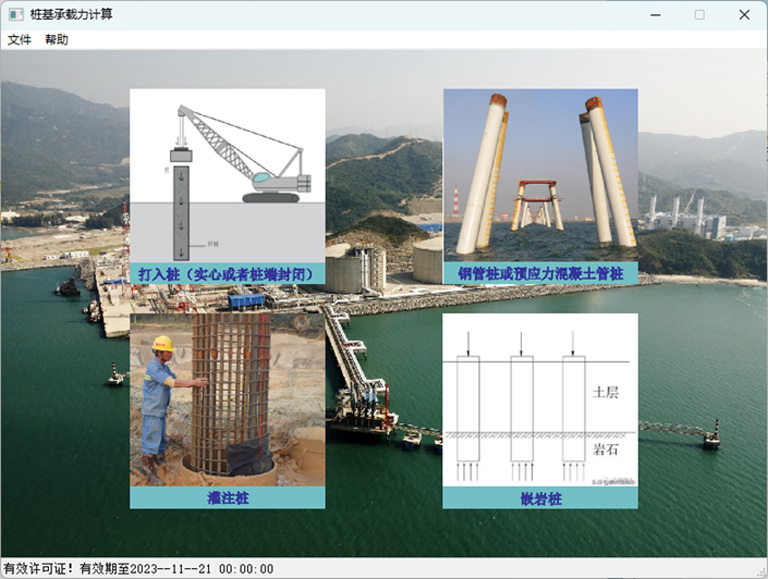Open the 帮助 menu
The width and height of the screenshot is (768, 579).
tap(57, 40)
